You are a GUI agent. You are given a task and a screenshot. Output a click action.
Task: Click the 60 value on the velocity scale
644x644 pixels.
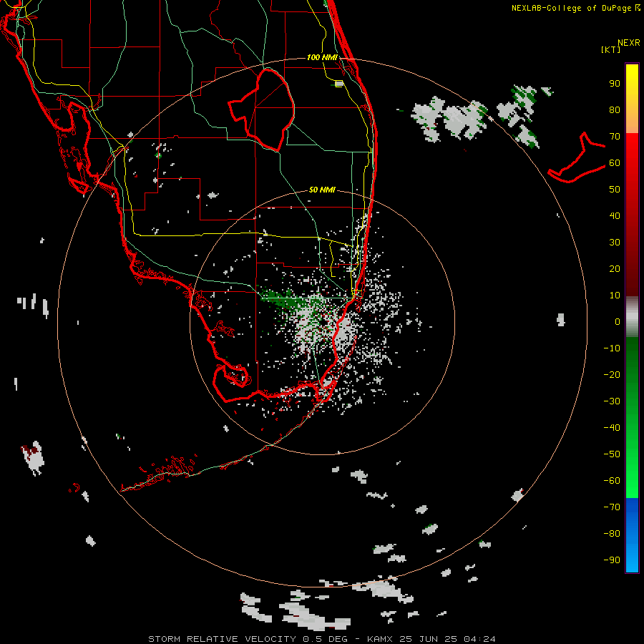(615, 163)
